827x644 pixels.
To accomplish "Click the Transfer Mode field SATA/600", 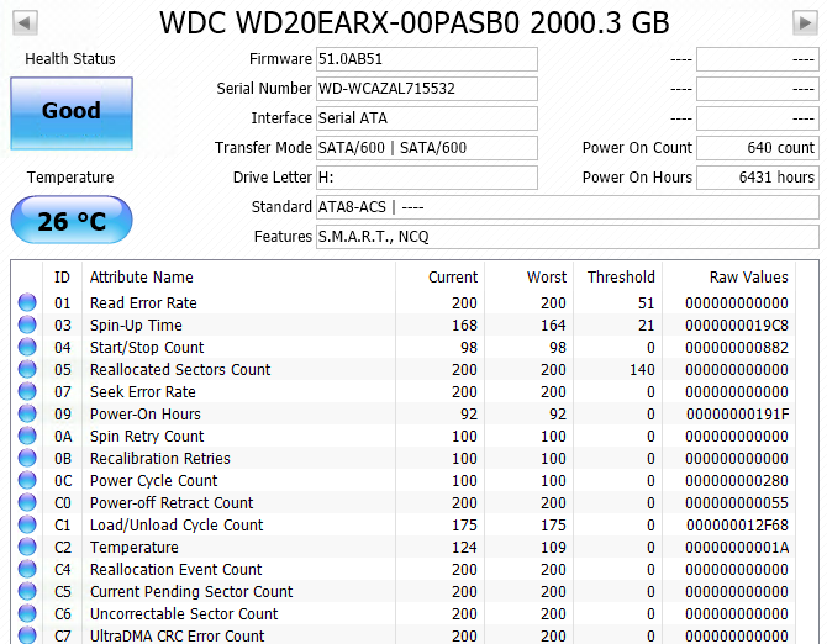I will pos(426,148).
